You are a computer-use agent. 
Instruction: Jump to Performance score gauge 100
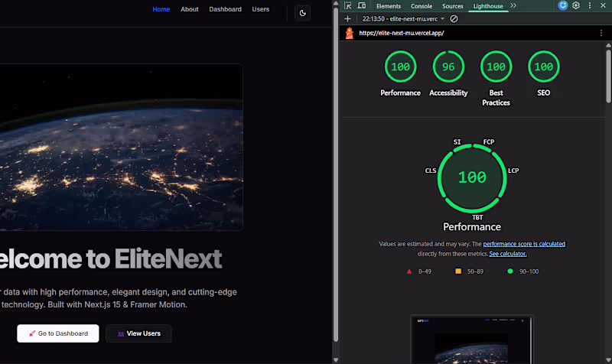click(x=400, y=67)
